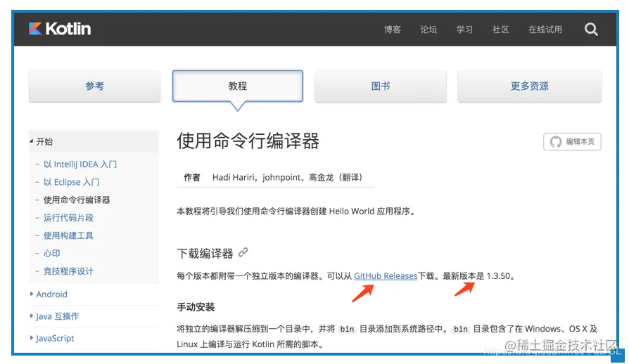Click the 下载编译器 heading text
629x364 pixels.
click(205, 254)
